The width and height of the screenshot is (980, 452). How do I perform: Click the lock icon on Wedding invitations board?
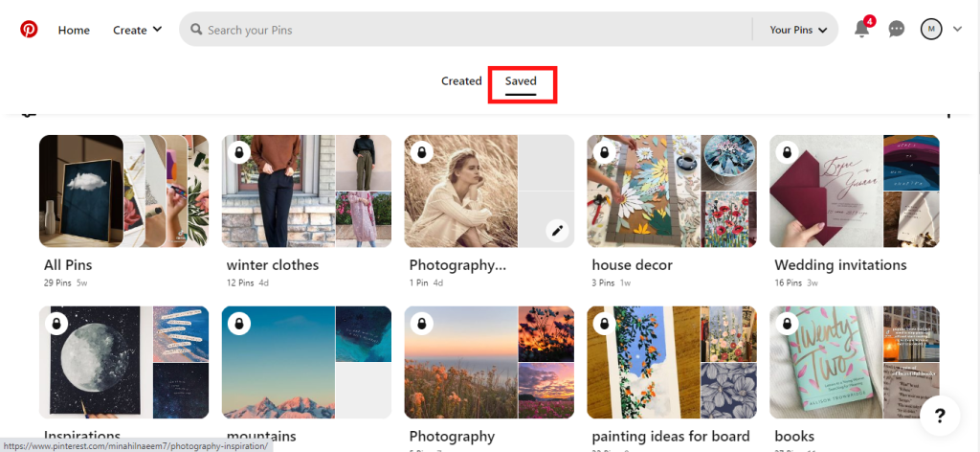[x=787, y=152]
